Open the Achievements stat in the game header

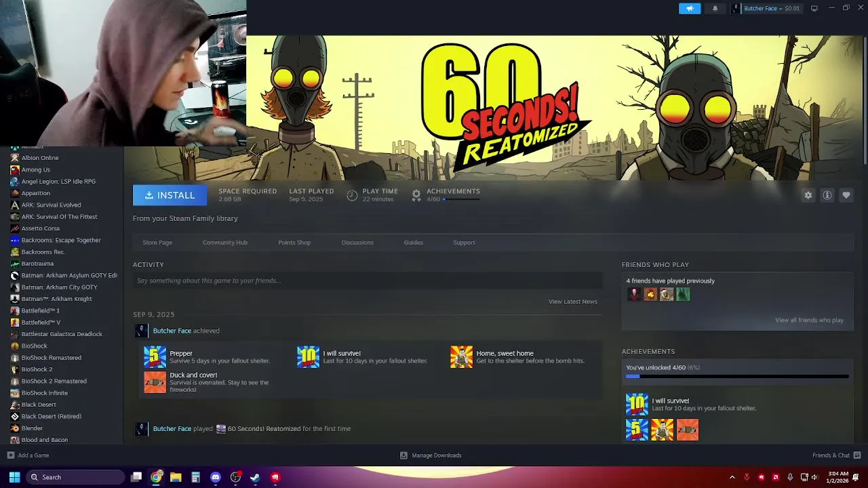[446, 195]
